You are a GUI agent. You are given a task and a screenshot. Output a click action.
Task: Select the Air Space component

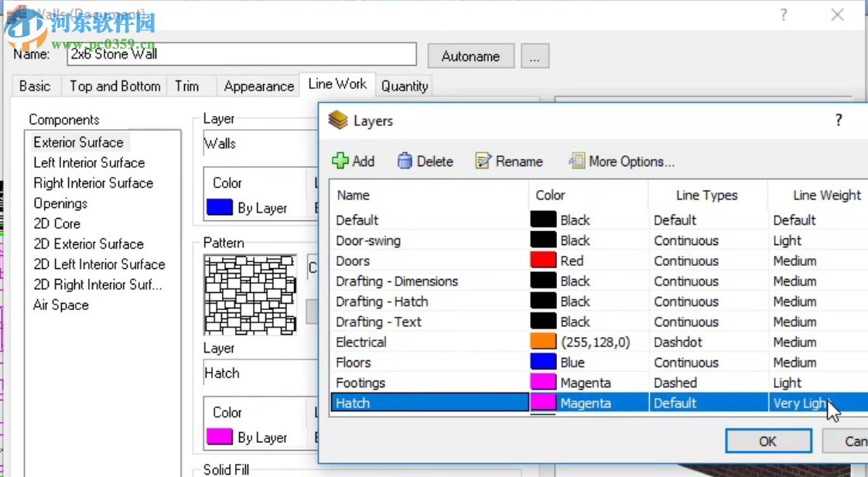[61, 305]
